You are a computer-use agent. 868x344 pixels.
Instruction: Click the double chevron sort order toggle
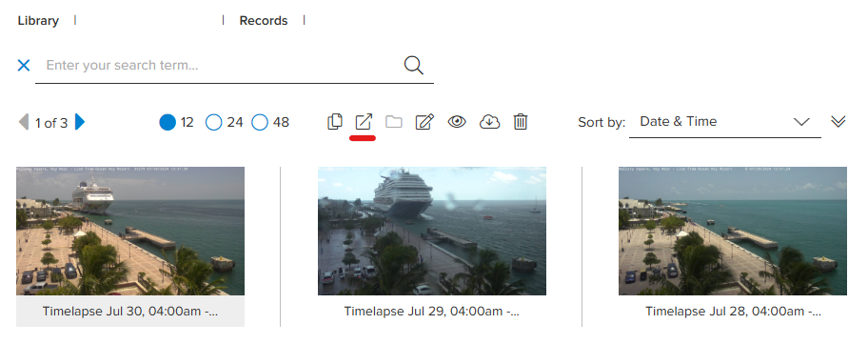point(838,121)
